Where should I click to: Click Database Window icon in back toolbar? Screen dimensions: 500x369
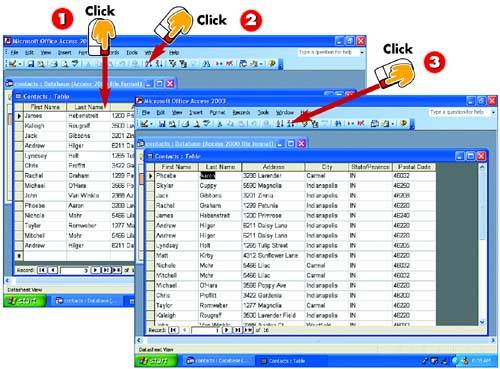(x=243, y=63)
